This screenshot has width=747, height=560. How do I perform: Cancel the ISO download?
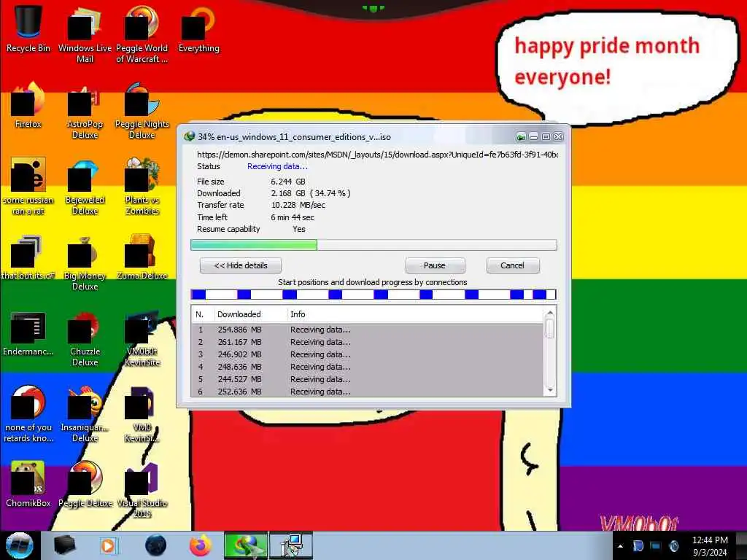point(513,265)
